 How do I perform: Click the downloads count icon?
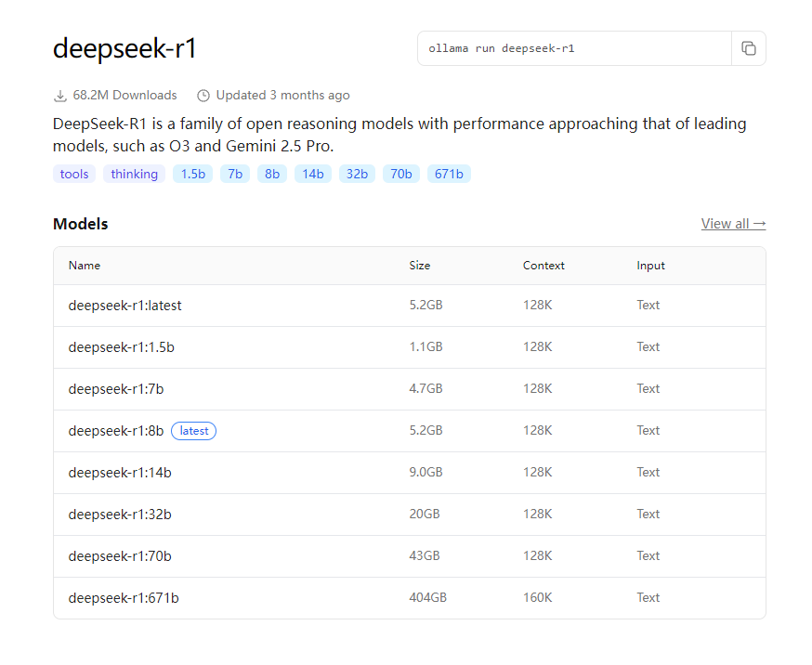click(x=60, y=96)
